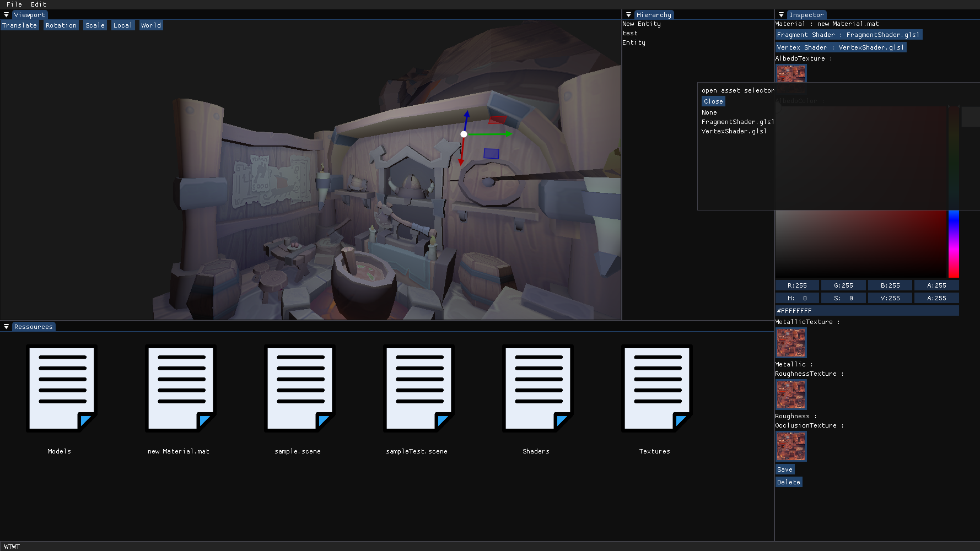Enable the Translate gizmo mode
Image resolution: width=980 pixels, height=551 pixels.
tap(20, 25)
